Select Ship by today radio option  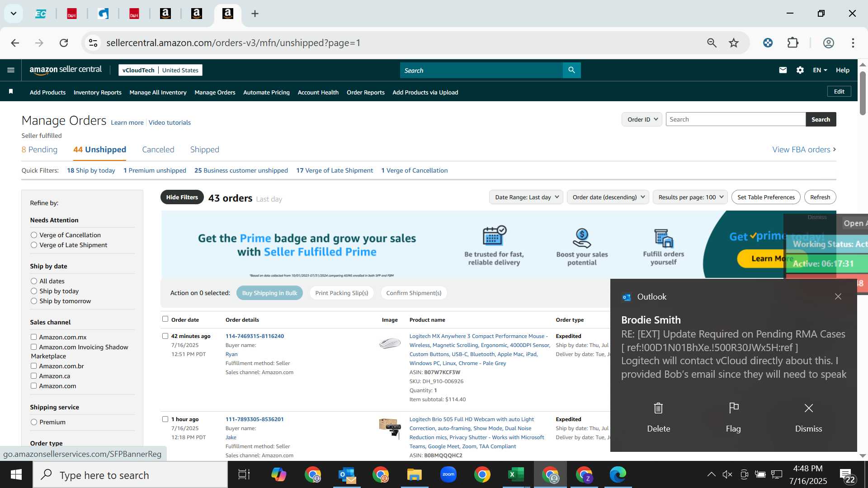[x=34, y=291]
